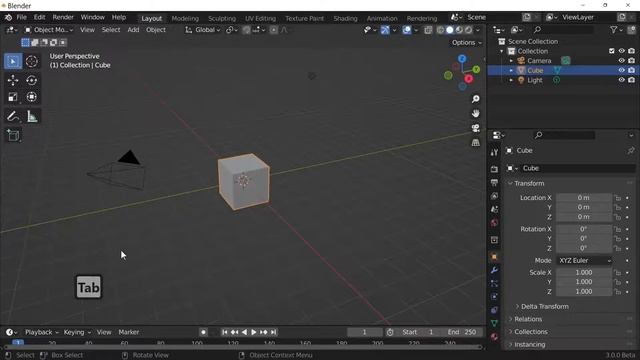Select the Select Box tool
This screenshot has height=360, width=640.
tap(13, 61)
